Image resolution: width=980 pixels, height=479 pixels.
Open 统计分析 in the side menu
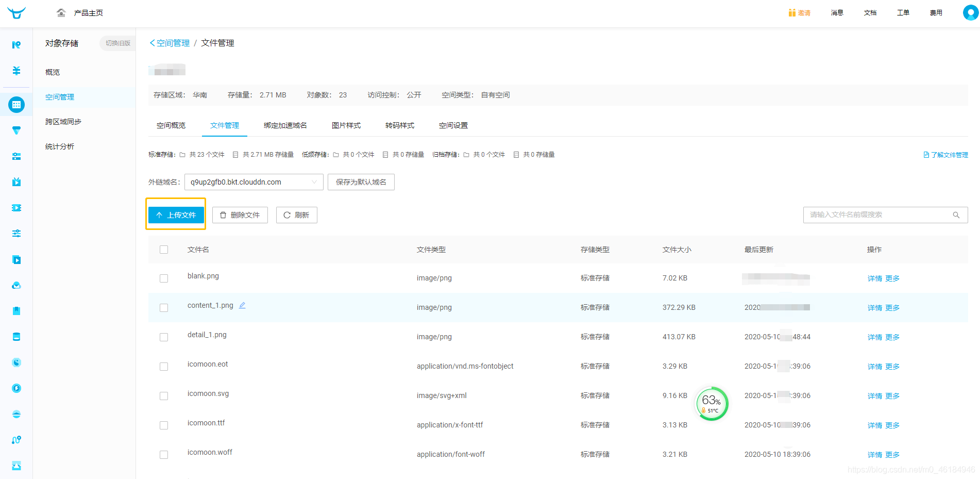(60, 146)
